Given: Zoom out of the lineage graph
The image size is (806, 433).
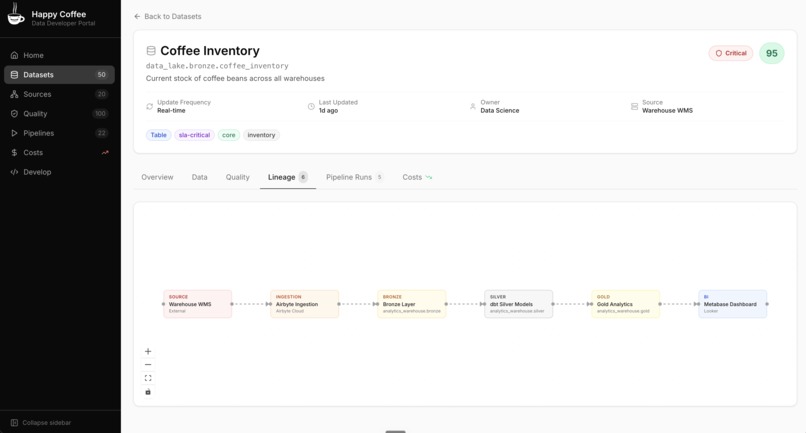Looking at the screenshot, I should point(148,365).
